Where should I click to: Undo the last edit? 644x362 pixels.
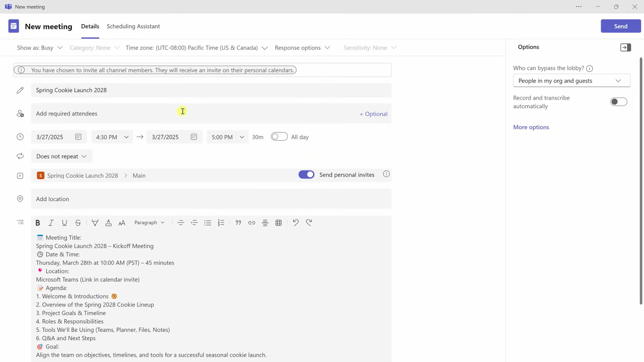pos(295,222)
